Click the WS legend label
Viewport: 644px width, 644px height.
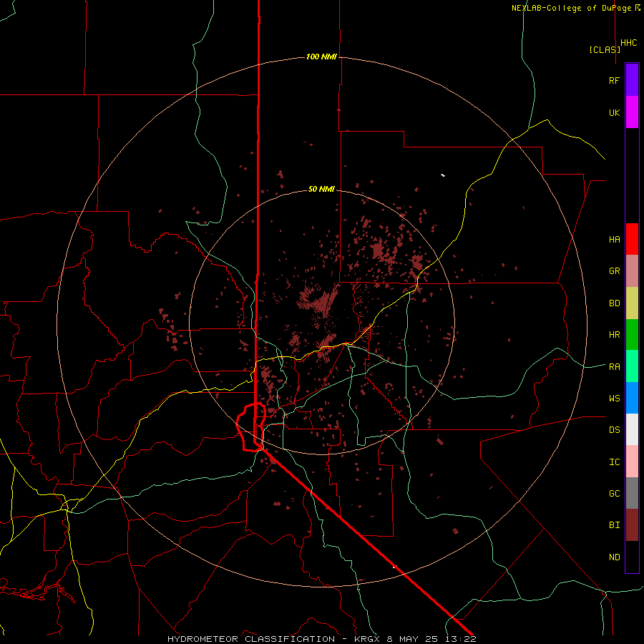coord(614,399)
